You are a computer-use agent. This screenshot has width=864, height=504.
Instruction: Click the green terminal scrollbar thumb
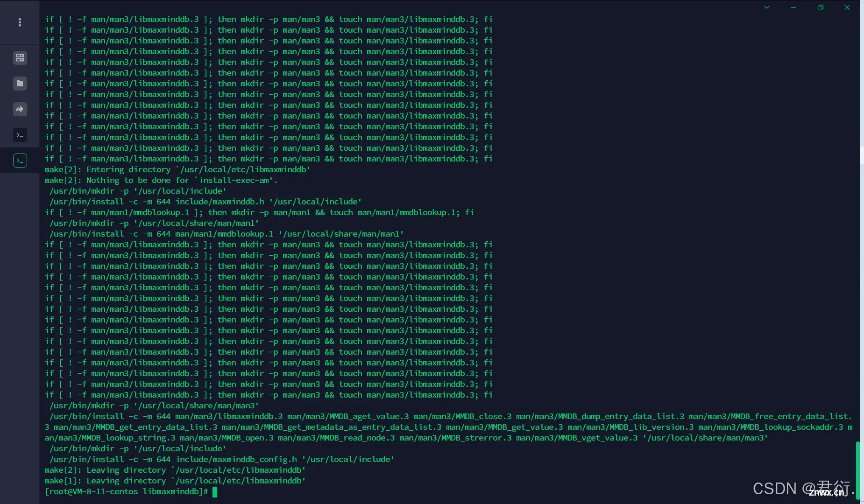tap(857, 471)
